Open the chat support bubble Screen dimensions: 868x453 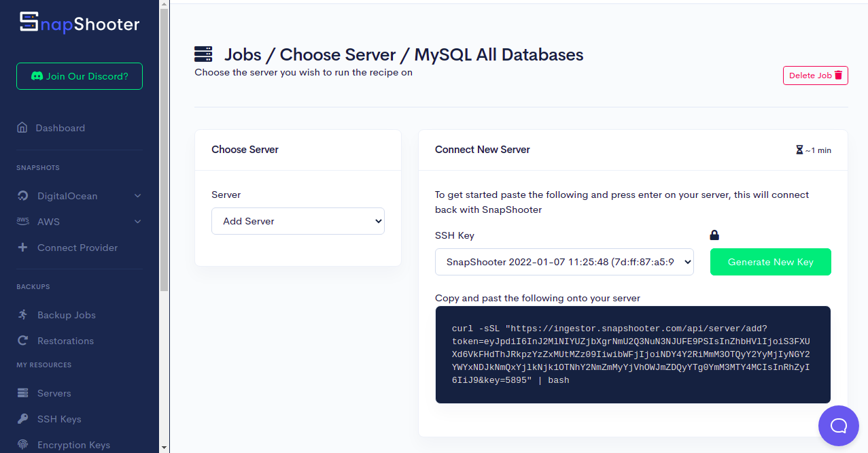839,426
